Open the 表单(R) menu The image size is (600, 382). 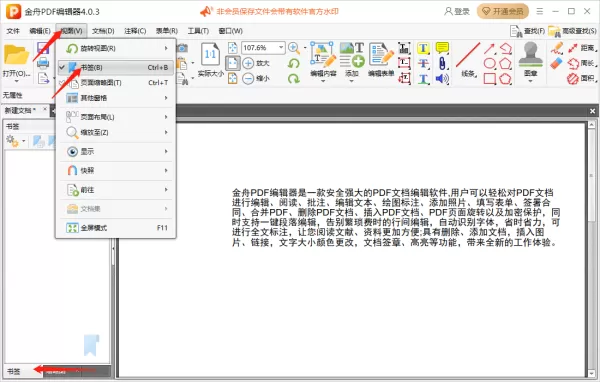click(x=167, y=31)
